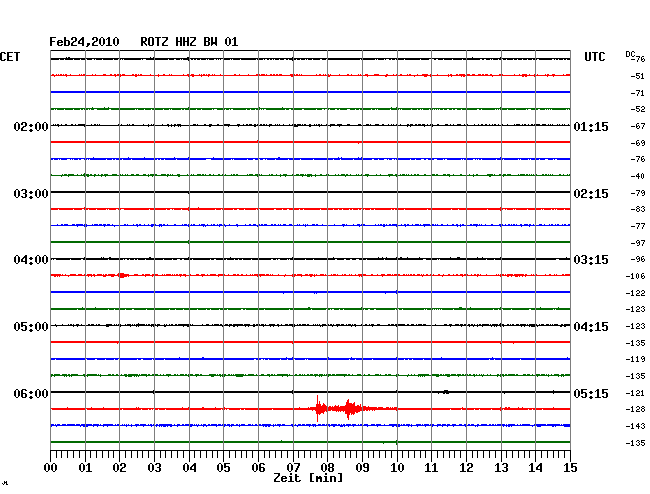Select the 03:00 CET time label
Viewport: 650px width, 494px height.
pyautogui.click(x=31, y=194)
